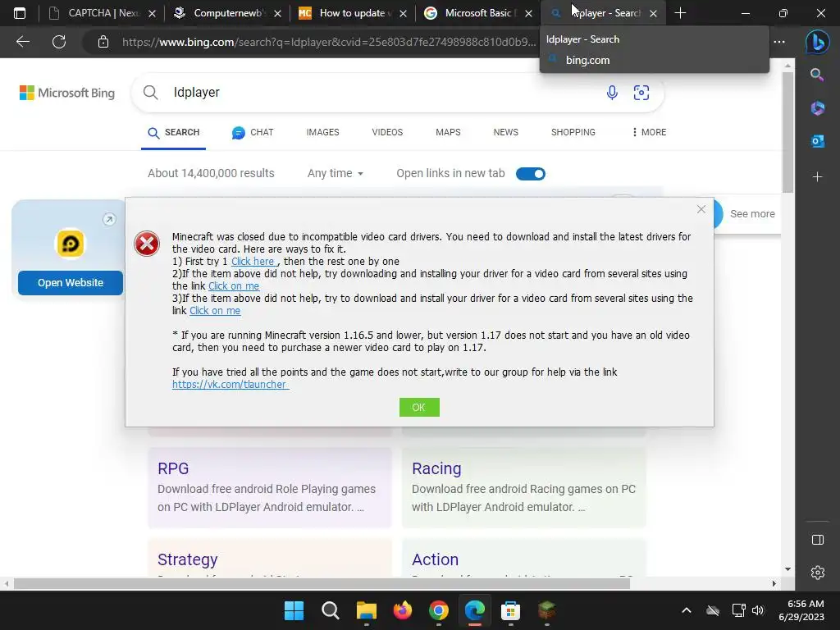
Task: Open the LDPlayer card external arrow icon
Action: 109,219
